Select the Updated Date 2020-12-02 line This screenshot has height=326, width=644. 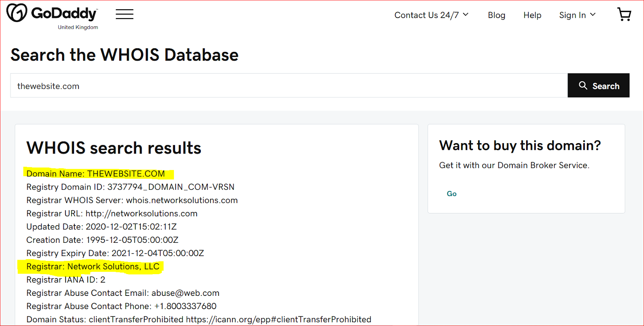click(101, 227)
